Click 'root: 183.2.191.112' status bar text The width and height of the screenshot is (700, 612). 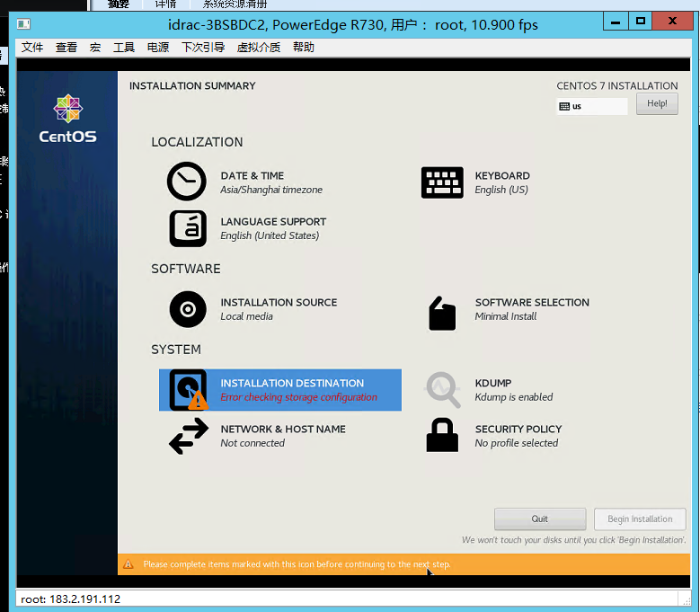click(x=70, y=599)
